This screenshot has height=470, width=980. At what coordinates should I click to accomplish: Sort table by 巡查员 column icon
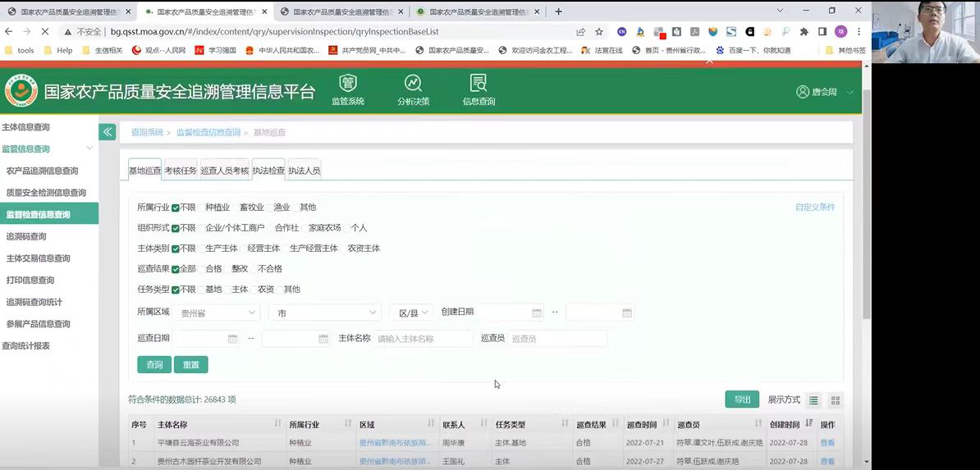(x=758, y=424)
